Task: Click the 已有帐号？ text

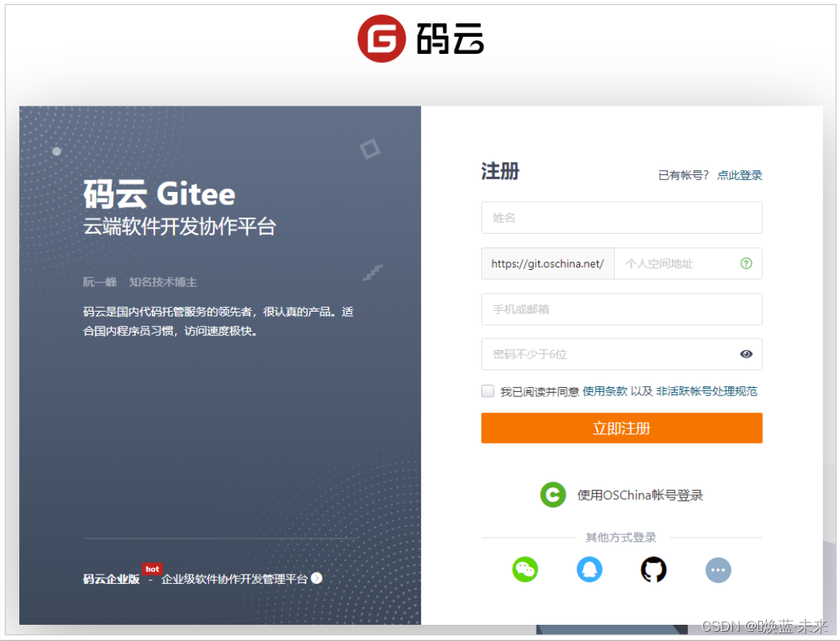Action: pos(684,175)
